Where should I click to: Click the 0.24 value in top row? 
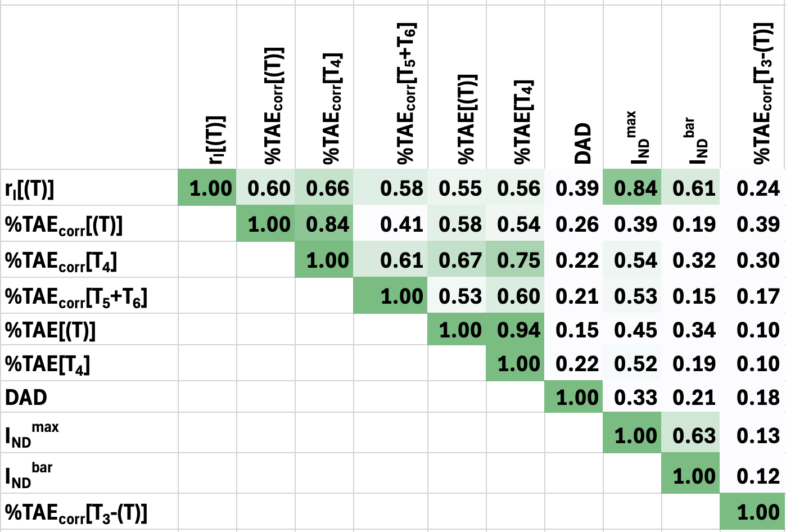click(x=757, y=188)
